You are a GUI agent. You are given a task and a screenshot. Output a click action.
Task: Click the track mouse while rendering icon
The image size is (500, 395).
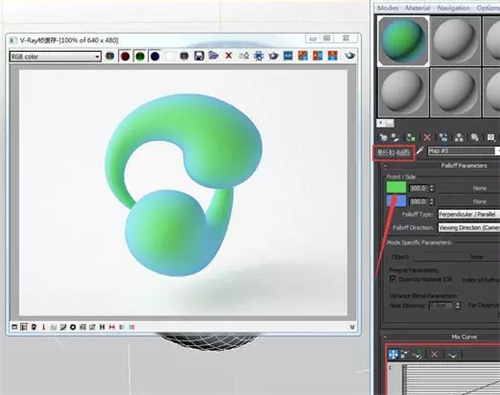pyautogui.click(x=258, y=56)
